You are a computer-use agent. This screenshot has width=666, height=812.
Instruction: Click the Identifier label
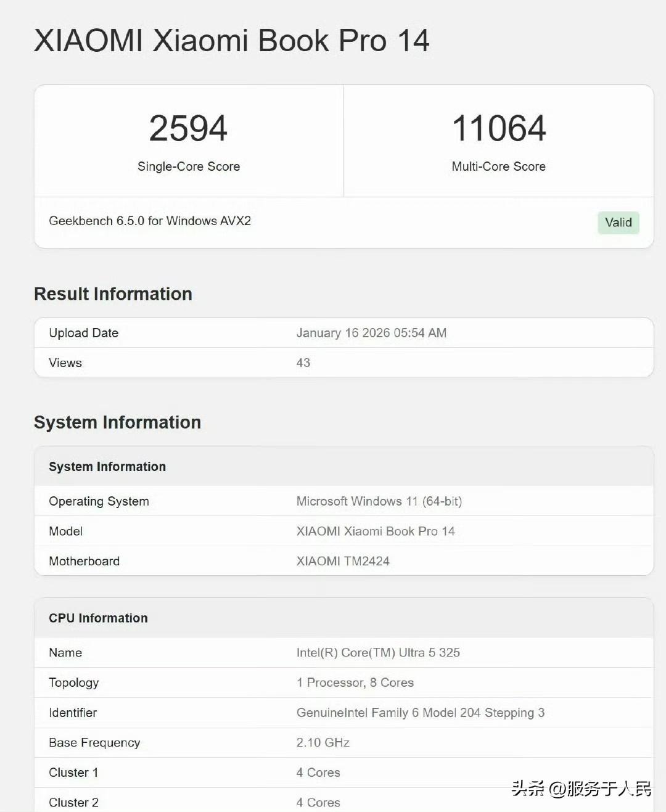pos(73,713)
